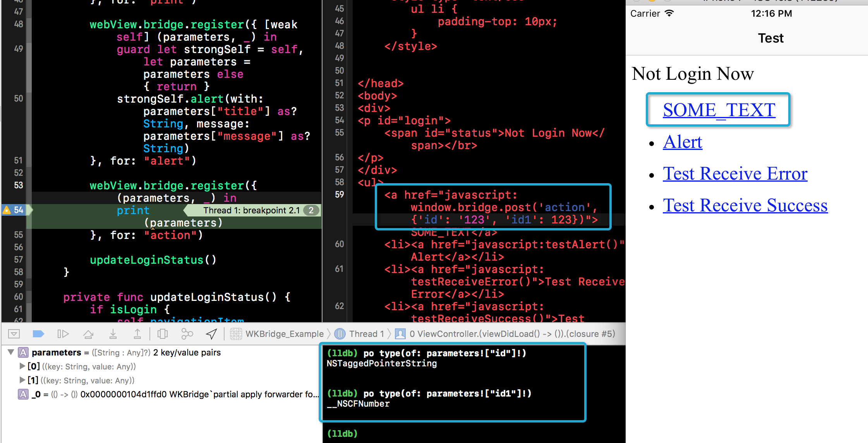This screenshot has height=443, width=868.
Task: Click the SOME_TEXT link in simulator
Action: [x=719, y=110]
